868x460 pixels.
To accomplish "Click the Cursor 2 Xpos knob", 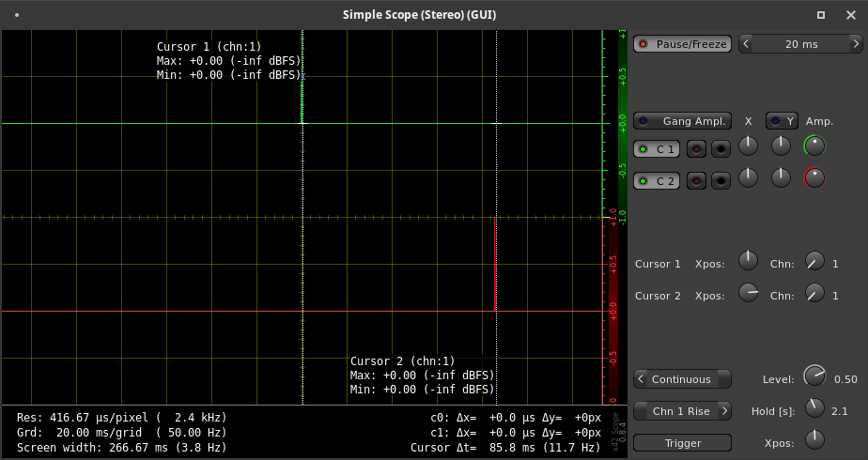I will click(x=749, y=293).
